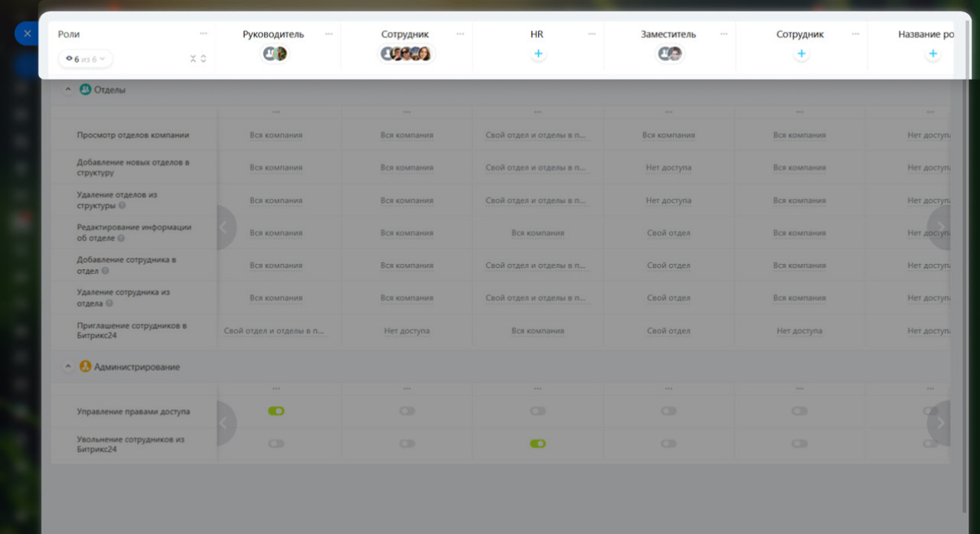Enable Управление правами доступа for second Сотрудник

click(799, 411)
